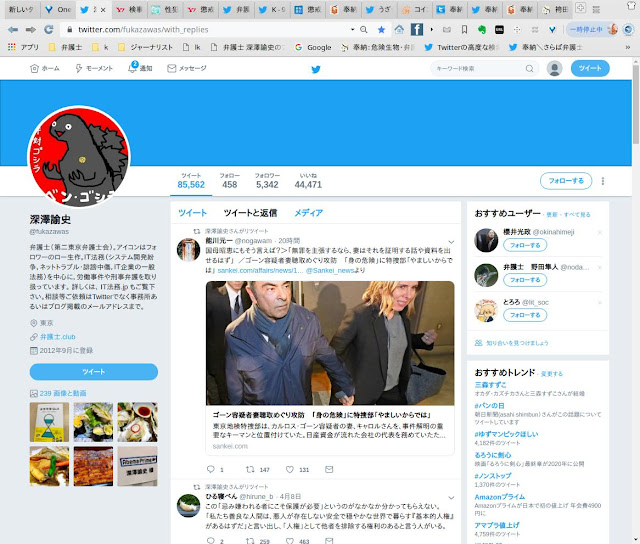Open the 239 画像と動画 media link
The width and height of the screenshot is (640, 544).
(62, 393)
